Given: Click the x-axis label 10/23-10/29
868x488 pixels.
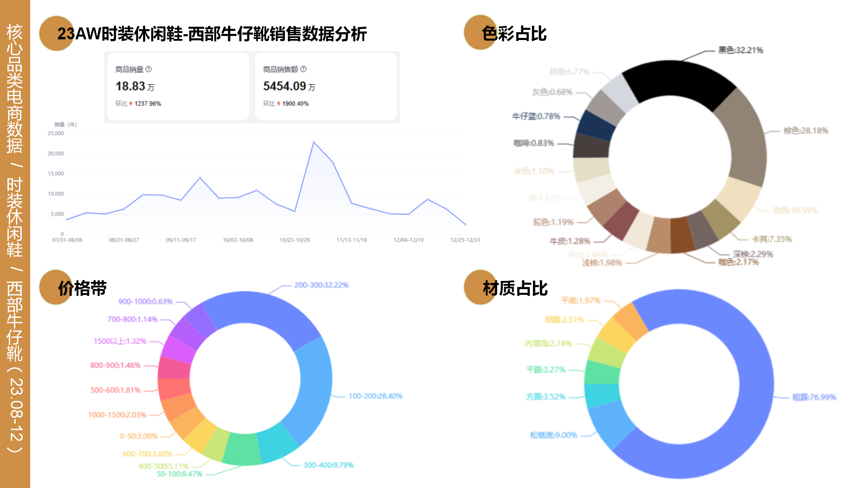Looking at the screenshot, I should tap(295, 240).
